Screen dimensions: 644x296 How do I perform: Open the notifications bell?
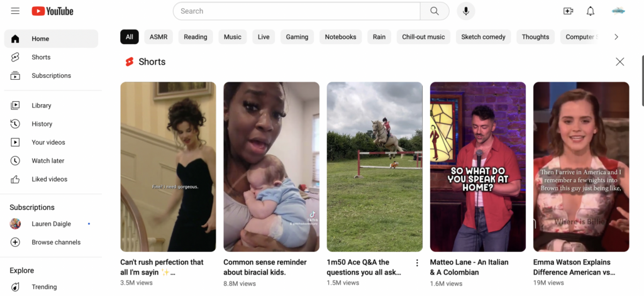point(590,11)
